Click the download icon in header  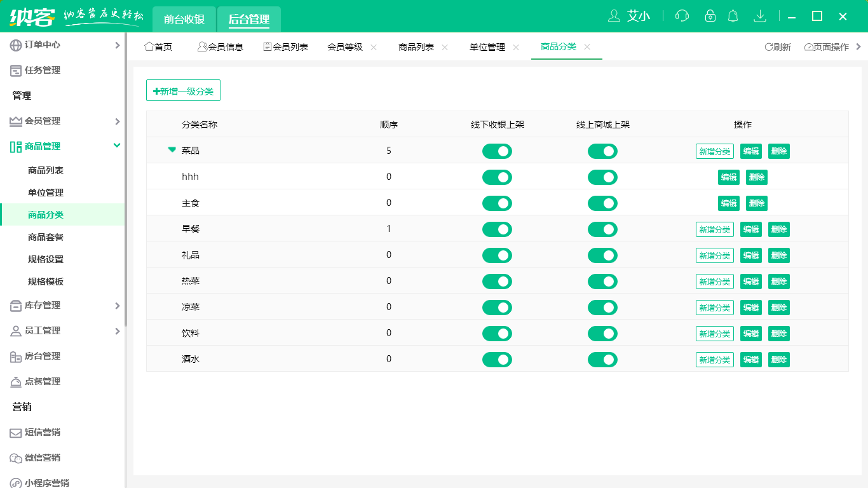pos(759,17)
